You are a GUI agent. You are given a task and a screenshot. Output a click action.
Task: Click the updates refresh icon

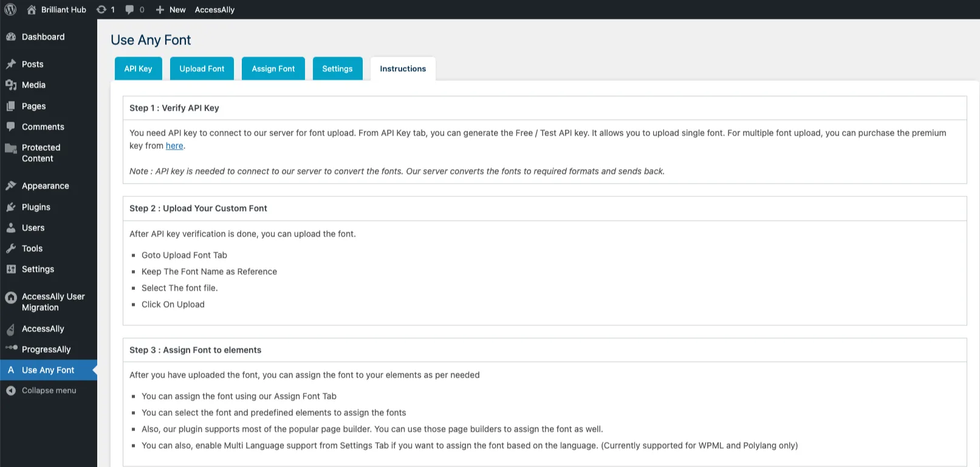pos(101,10)
